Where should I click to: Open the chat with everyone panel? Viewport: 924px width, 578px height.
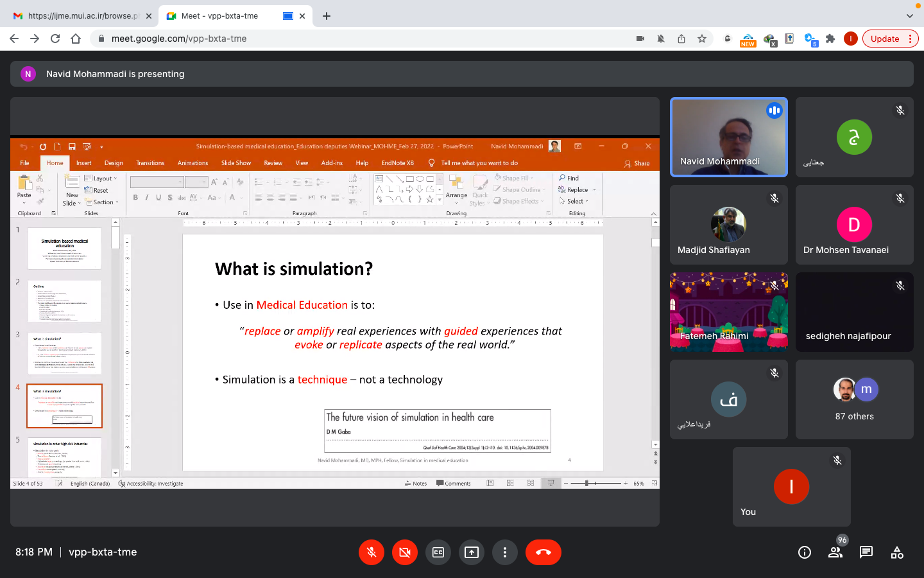[866, 552]
